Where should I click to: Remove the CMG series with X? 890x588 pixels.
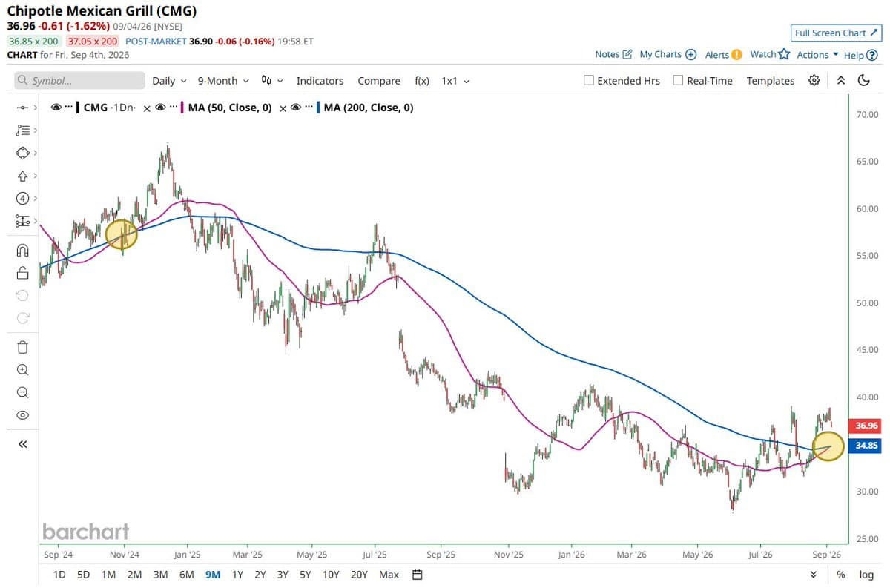coord(147,108)
